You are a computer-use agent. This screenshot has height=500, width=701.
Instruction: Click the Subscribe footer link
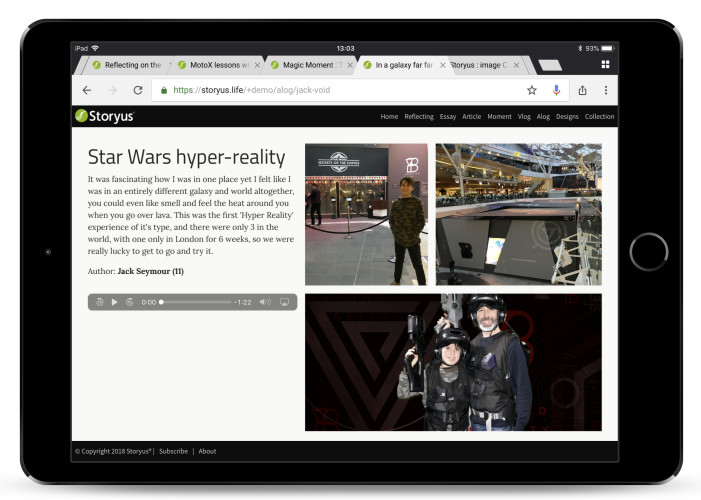click(x=173, y=452)
